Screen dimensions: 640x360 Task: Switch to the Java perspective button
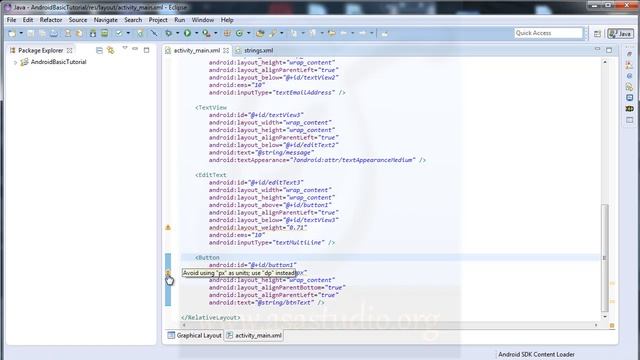pyautogui.click(x=620, y=34)
